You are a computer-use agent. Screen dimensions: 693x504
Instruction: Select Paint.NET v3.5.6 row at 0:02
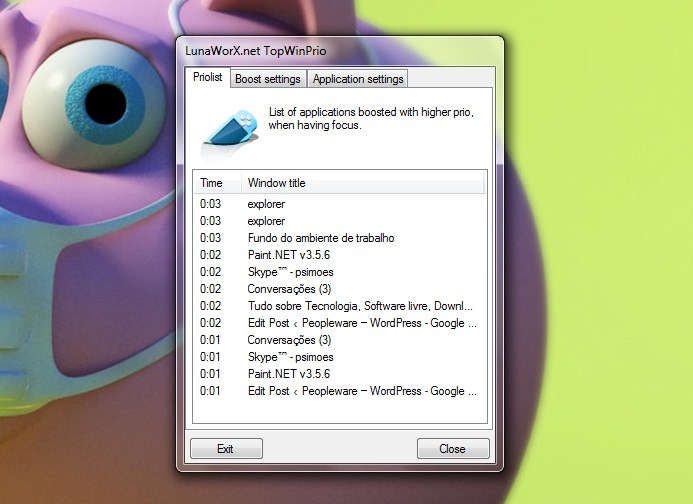coord(339,255)
